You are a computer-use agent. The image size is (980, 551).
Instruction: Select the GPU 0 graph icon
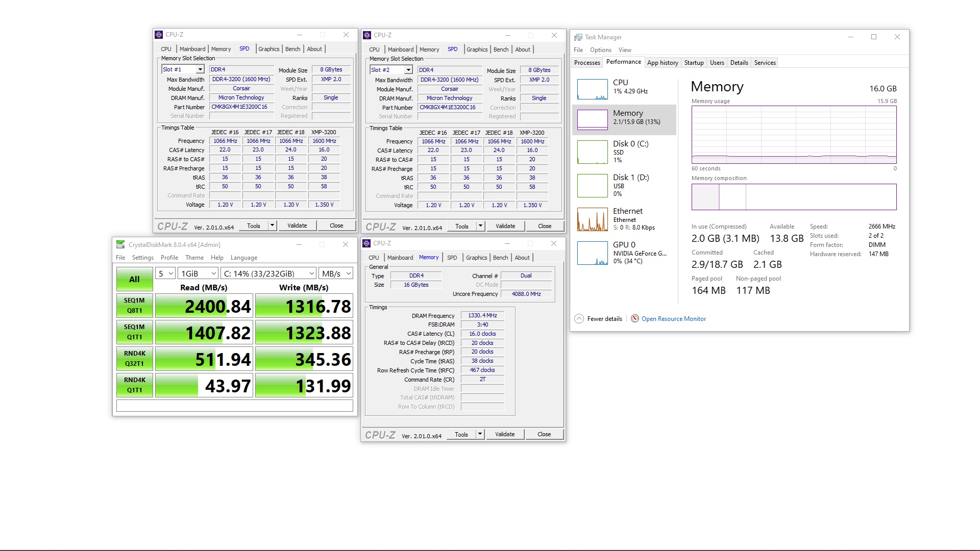pos(592,253)
